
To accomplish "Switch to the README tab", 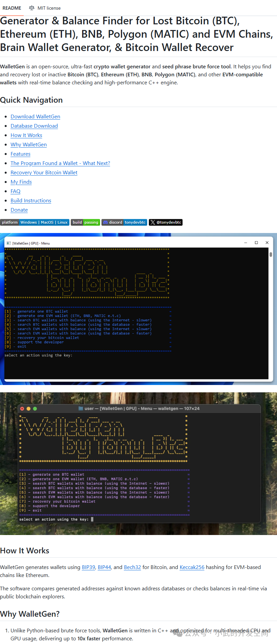I will (x=12, y=8).
